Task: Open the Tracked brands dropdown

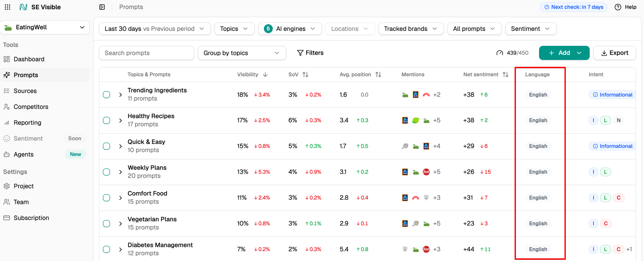Action: click(x=411, y=29)
